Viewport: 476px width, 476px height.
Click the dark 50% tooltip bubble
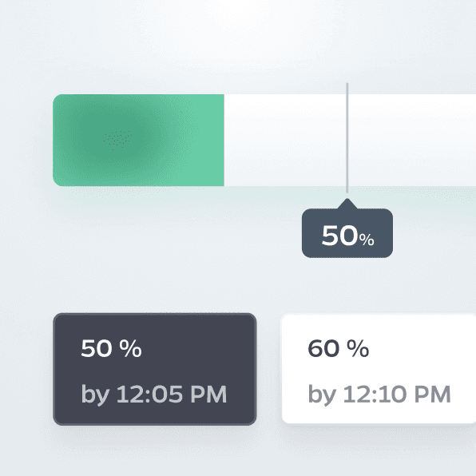347,233
